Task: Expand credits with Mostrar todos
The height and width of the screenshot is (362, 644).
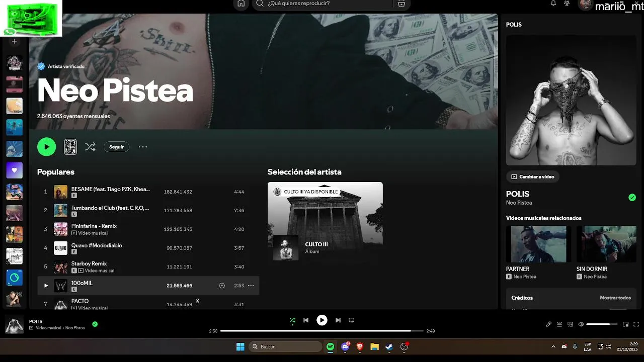Action: click(615, 298)
